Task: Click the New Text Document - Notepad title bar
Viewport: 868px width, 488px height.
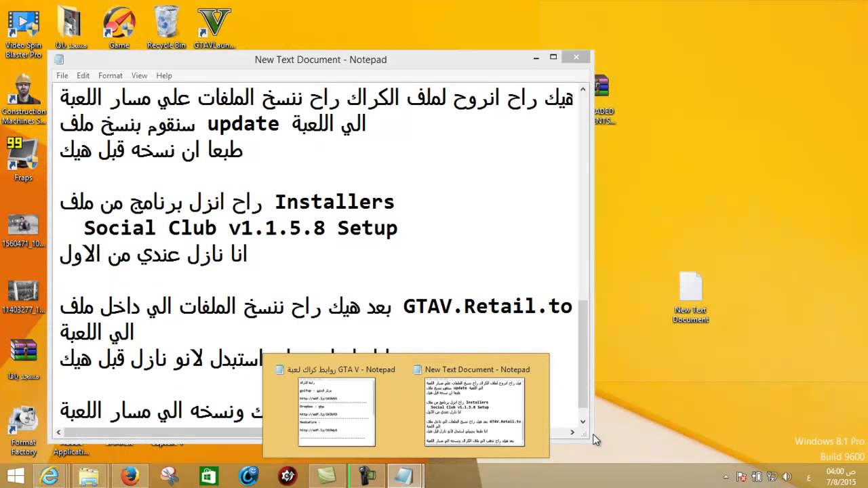Action: [x=320, y=60]
